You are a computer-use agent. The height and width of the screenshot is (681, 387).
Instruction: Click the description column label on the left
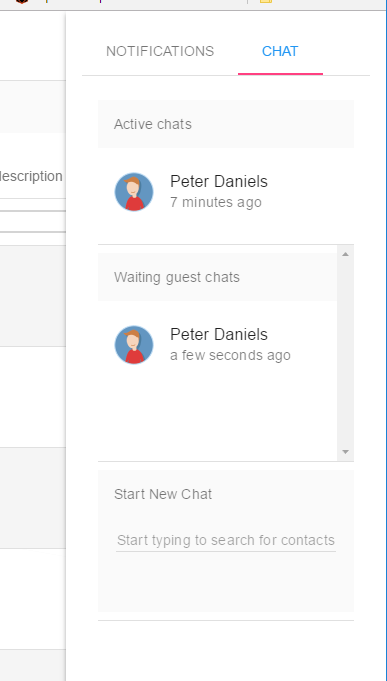tap(31, 176)
